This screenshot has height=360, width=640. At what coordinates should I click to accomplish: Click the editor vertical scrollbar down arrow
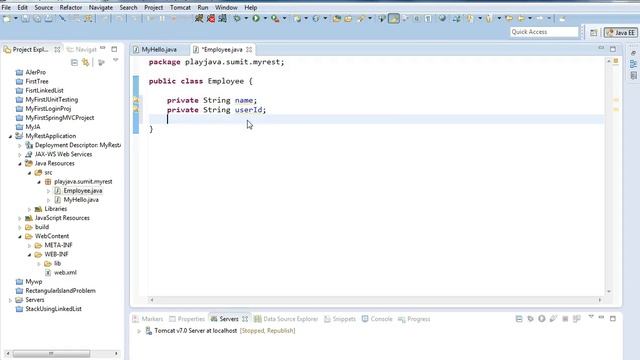[609, 291]
